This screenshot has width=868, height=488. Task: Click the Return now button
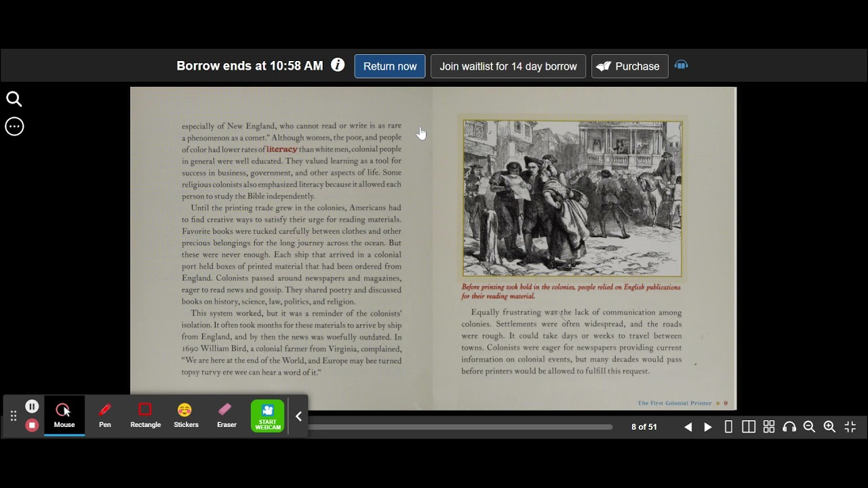(x=390, y=66)
